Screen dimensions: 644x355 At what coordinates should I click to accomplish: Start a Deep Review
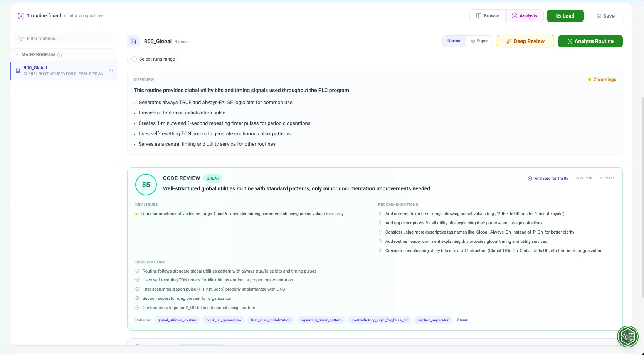click(x=525, y=41)
